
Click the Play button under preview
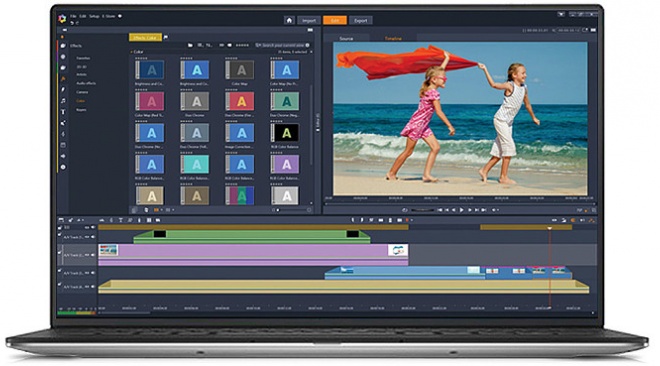pos(462,210)
